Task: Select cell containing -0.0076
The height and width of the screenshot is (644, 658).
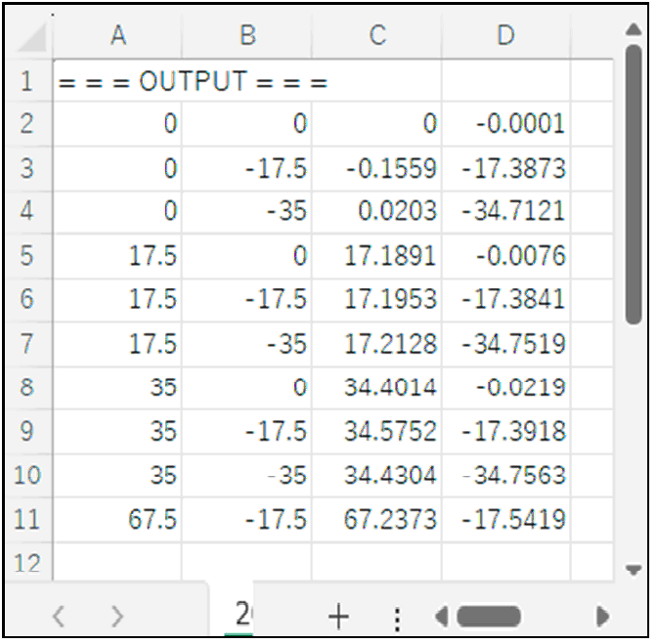Action: (506, 256)
